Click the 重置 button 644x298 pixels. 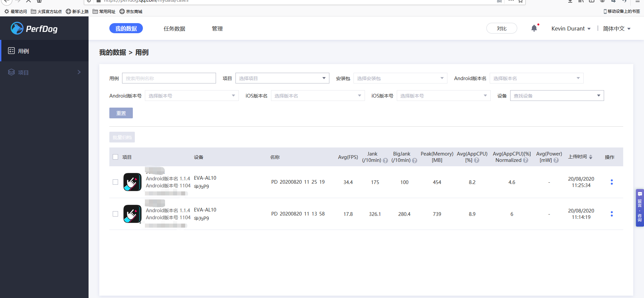point(121,113)
